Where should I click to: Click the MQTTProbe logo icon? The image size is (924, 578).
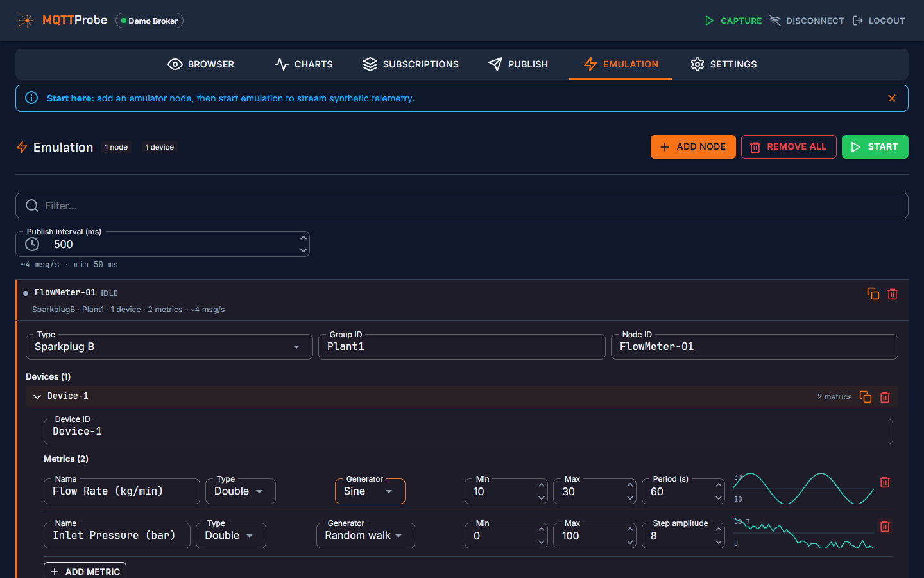(26, 21)
